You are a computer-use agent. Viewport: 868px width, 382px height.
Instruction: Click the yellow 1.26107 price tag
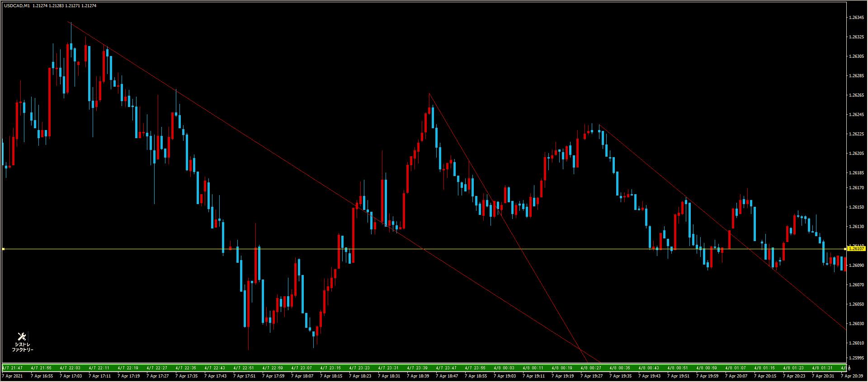(857, 248)
